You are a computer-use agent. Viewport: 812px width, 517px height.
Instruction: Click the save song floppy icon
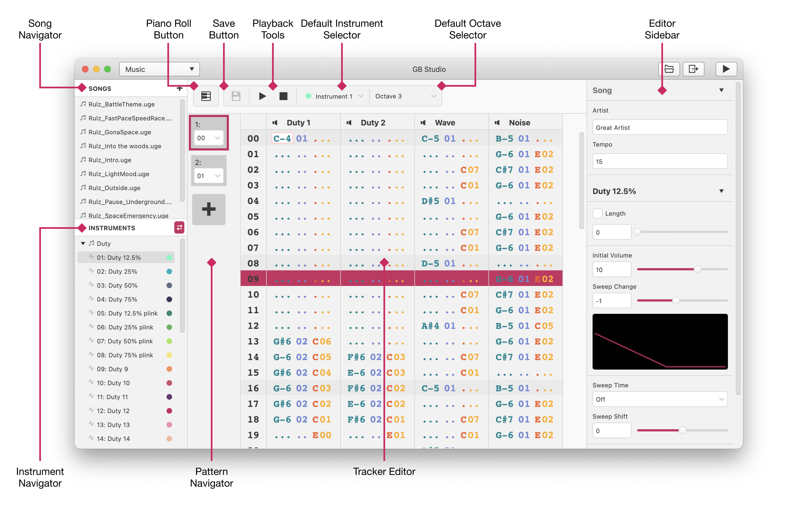tap(236, 96)
